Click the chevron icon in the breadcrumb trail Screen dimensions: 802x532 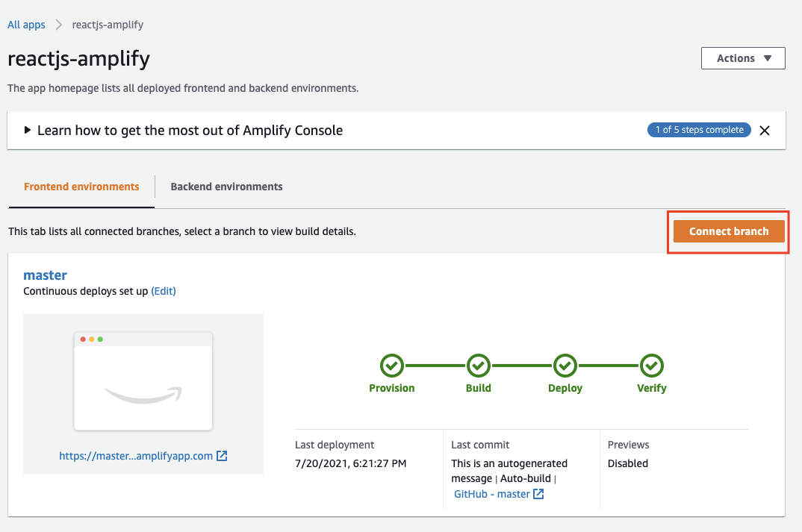tap(58, 24)
